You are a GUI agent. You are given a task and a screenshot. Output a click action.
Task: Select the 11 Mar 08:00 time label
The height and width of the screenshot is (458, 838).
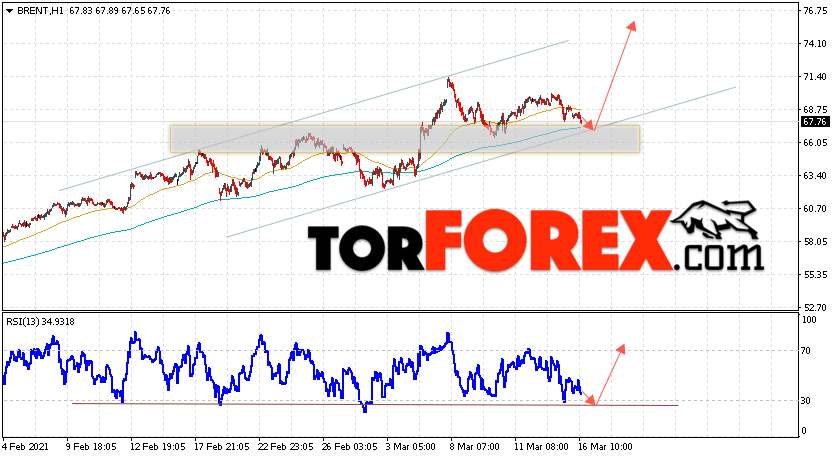pyautogui.click(x=541, y=447)
